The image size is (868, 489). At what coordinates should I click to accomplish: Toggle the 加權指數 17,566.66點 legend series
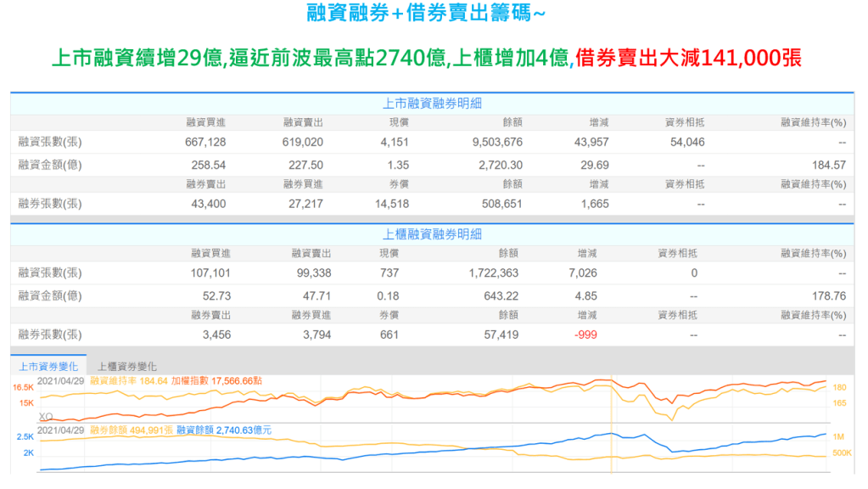216,381
